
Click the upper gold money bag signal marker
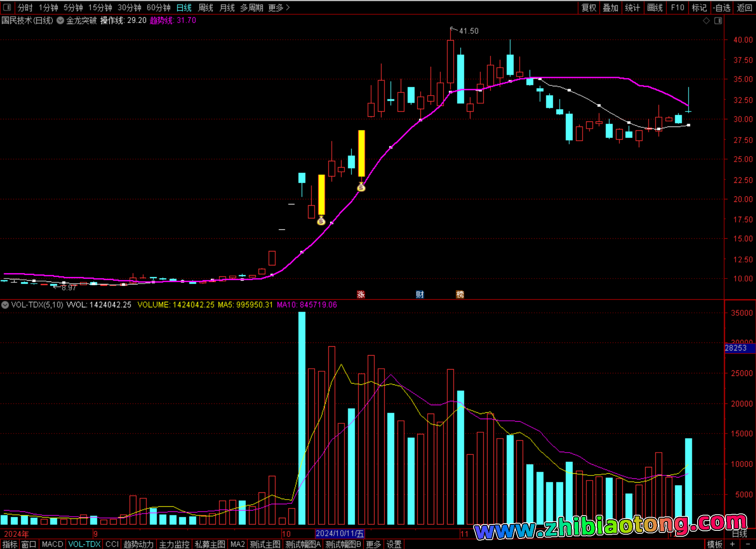tap(361, 187)
